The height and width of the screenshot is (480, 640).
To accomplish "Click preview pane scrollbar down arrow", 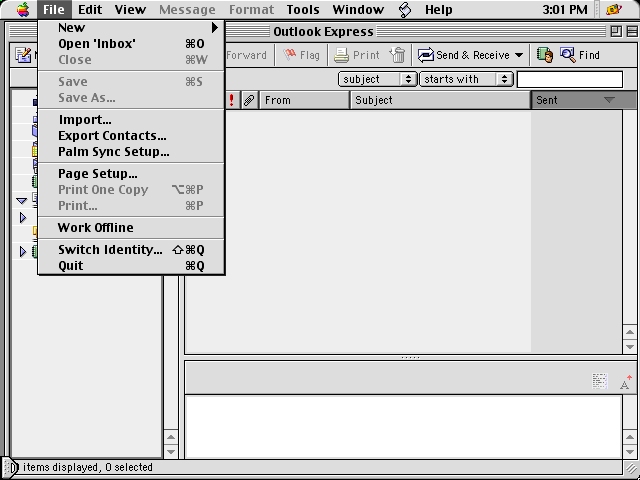I will coord(630,451).
